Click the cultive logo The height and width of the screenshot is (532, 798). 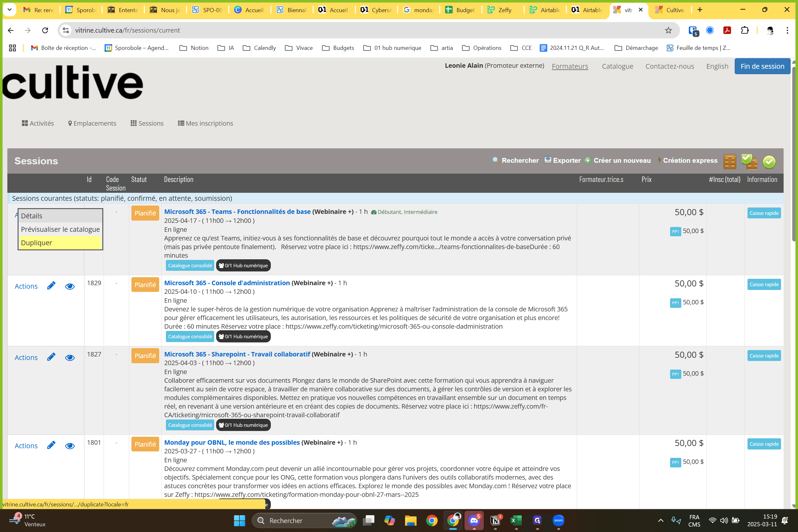point(73,82)
